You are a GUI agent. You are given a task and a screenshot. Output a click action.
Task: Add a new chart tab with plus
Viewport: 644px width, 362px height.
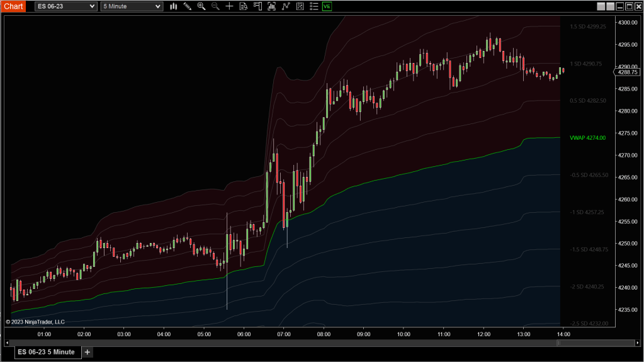[x=88, y=352]
